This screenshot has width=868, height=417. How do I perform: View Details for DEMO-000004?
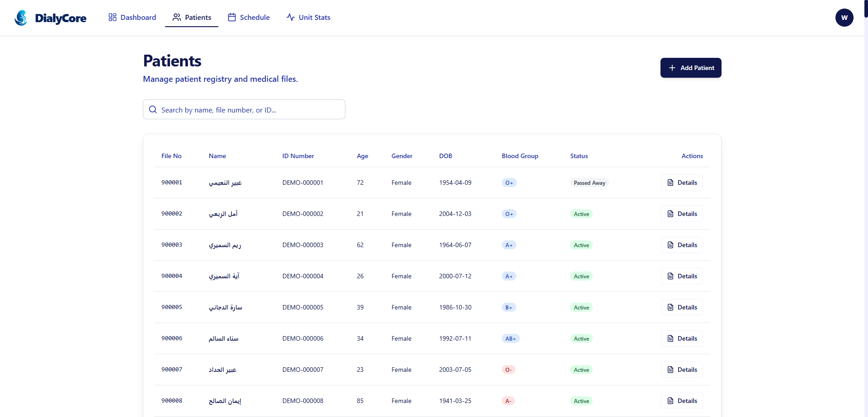click(682, 276)
